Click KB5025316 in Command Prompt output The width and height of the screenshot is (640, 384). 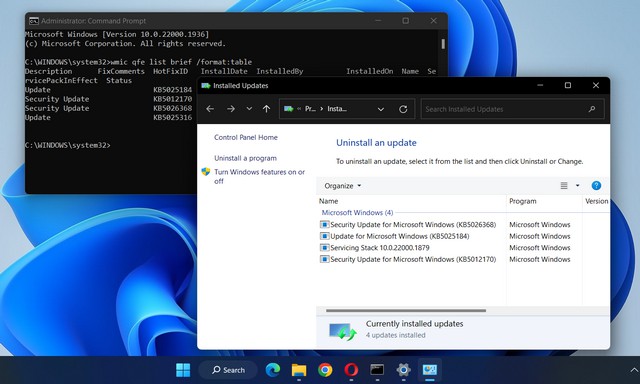(173, 118)
